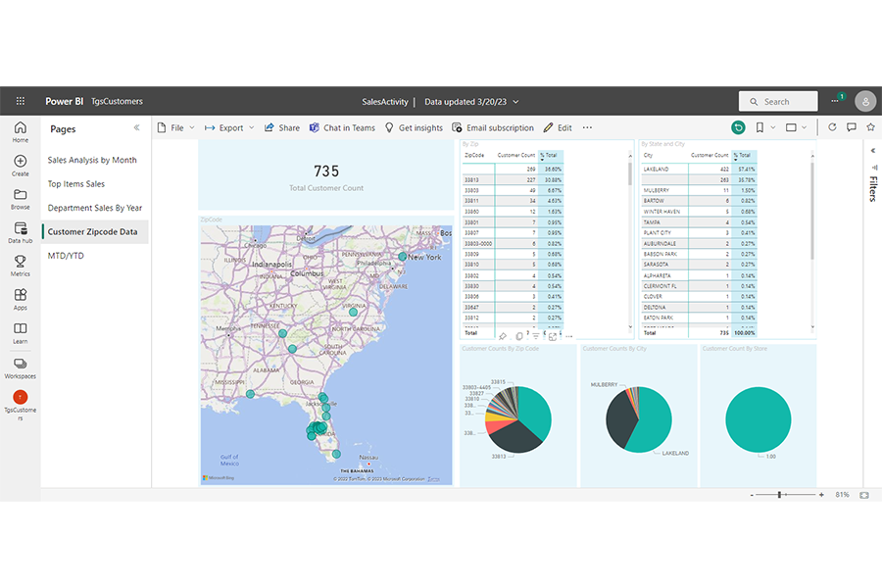
Task: Open the app launcher waffle icon
Action: pyautogui.click(x=21, y=101)
